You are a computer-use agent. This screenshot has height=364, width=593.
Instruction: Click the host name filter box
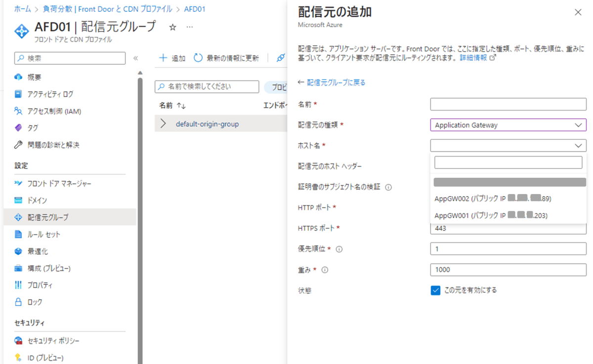508,162
